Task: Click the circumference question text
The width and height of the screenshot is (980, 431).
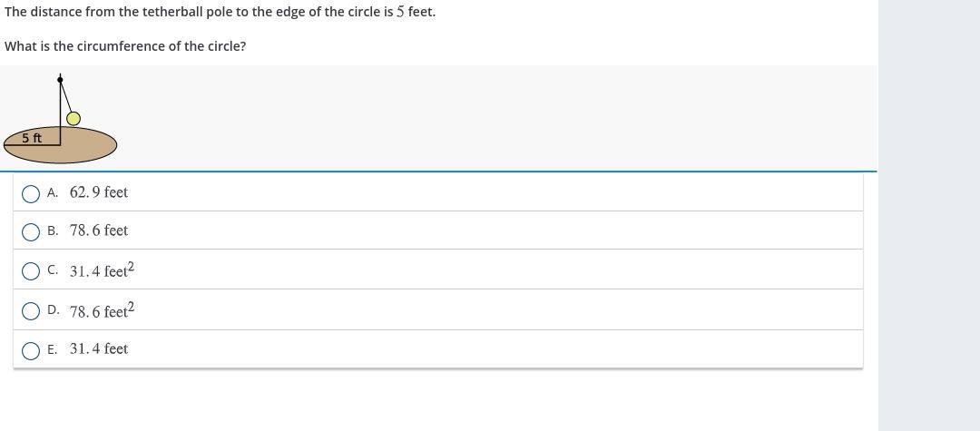Action: click(x=125, y=46)
